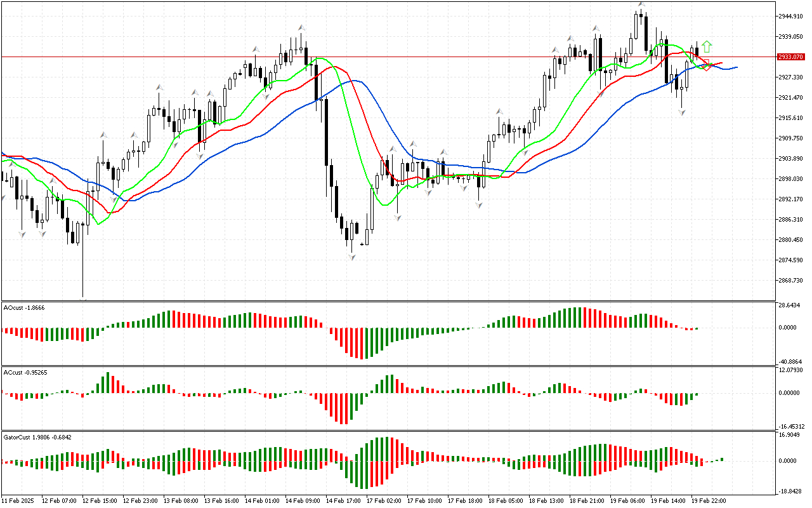Click the 12 Feb 23:00 time label
812x508 pixels.
(x=140, y=501)
